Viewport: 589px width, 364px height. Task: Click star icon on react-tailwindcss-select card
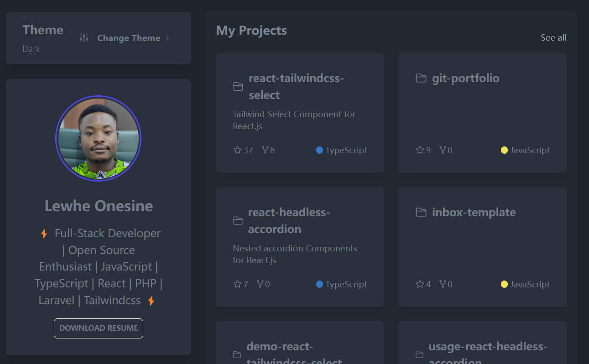point(237,150)
